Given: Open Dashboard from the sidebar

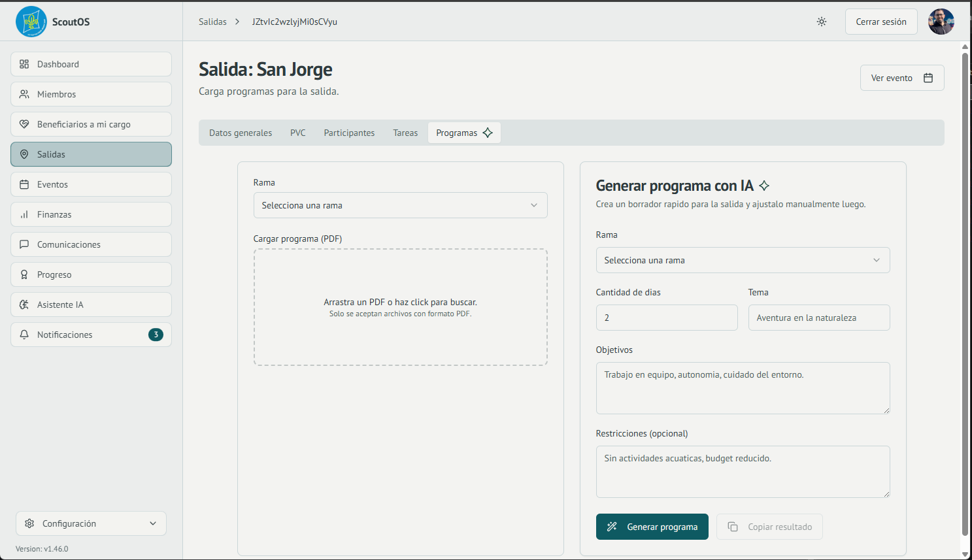Looking at the screenshot, I should 91,64.
